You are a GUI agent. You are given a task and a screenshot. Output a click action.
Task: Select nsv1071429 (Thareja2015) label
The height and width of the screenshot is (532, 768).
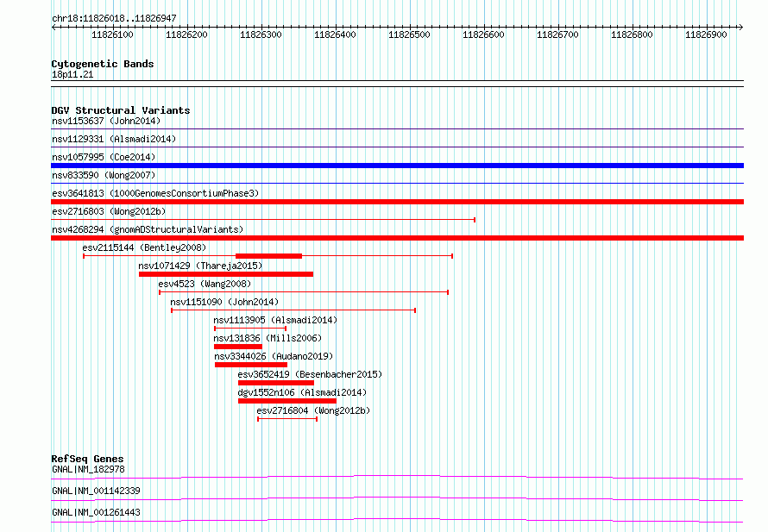tap(200, 266)
